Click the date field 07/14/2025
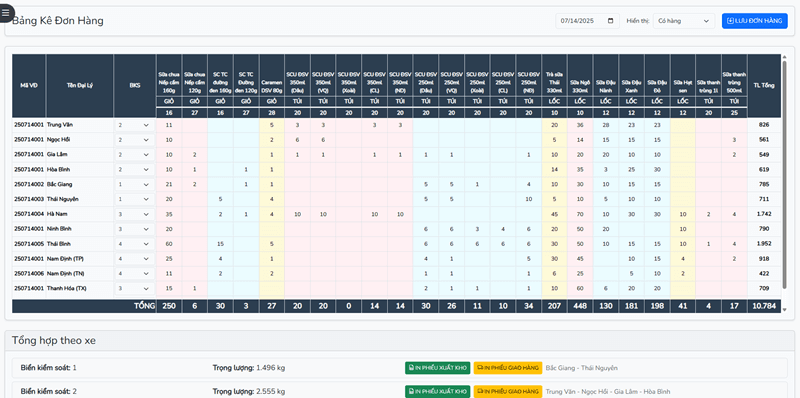 587,21
